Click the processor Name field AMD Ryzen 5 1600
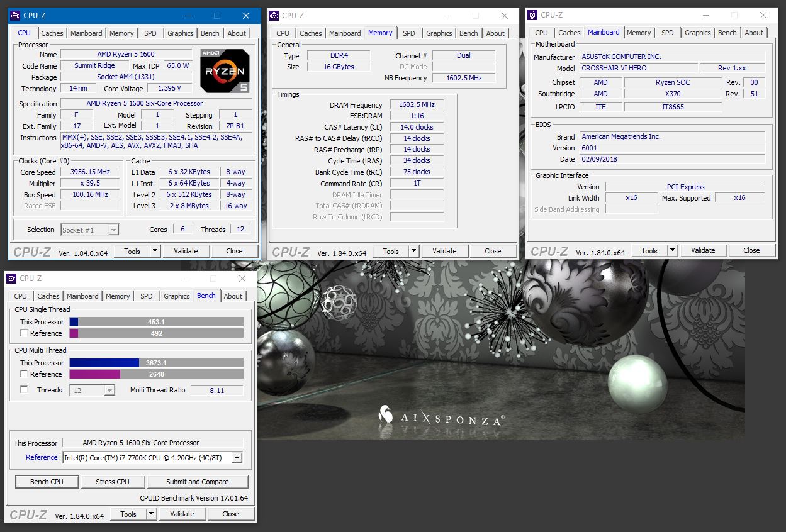 [126, 54]
